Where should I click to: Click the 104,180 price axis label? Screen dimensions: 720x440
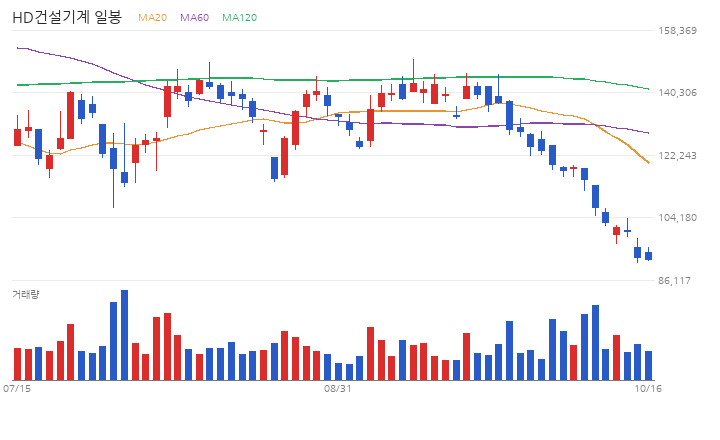point(677,217)
